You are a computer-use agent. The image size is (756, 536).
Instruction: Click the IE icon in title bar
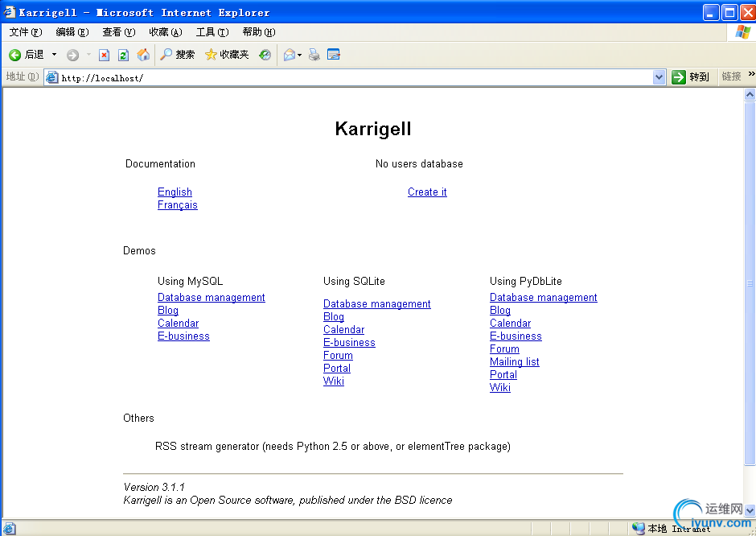[x=9, y=11]
